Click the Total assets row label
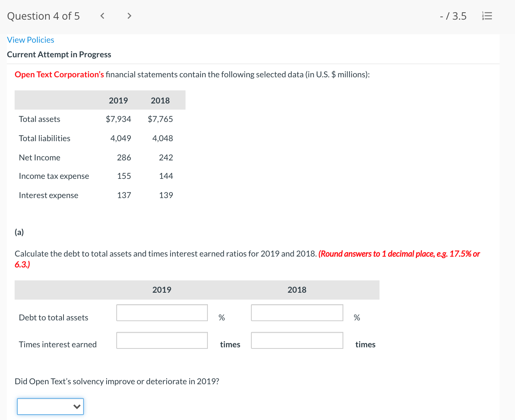Viewport: 515px width, 420px height. [x=39, y=119]
